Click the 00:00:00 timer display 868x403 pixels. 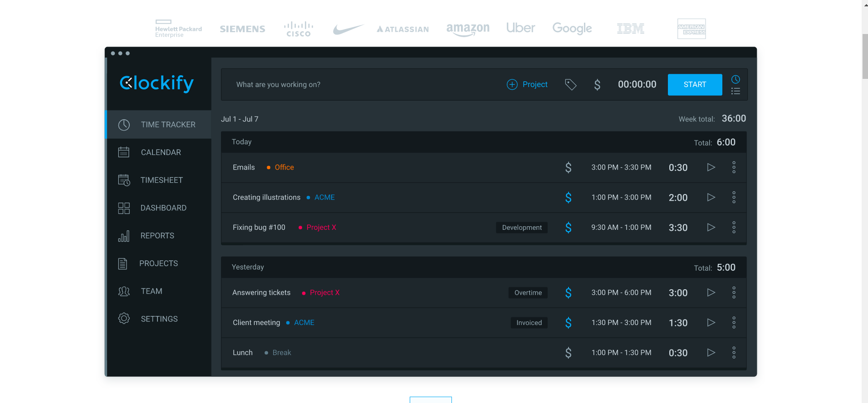[637, 84]
